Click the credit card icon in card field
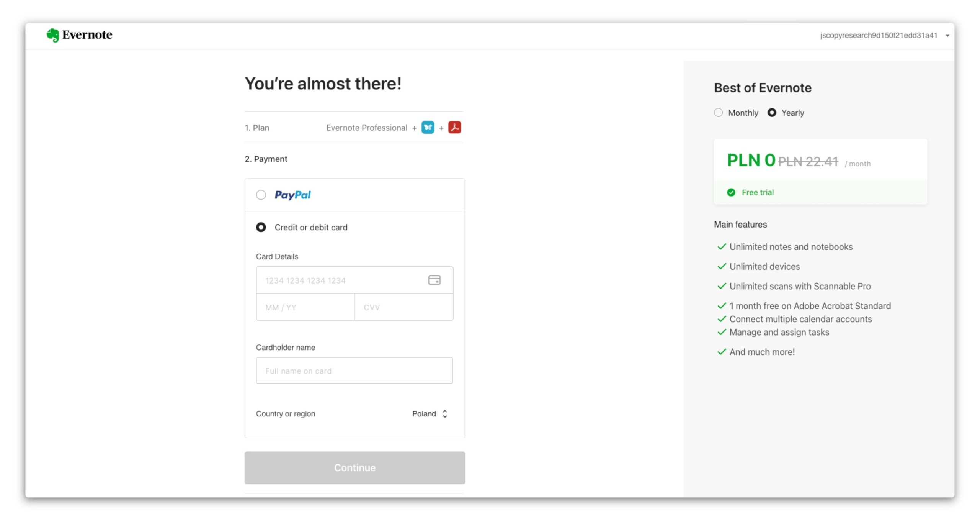This screenshot has width=980, height=523. tap(434, 280)
